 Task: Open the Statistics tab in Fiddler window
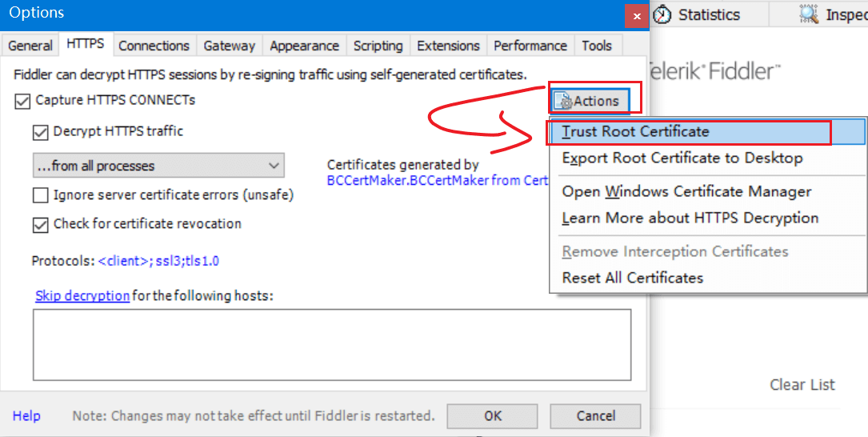tap(709, 14)
